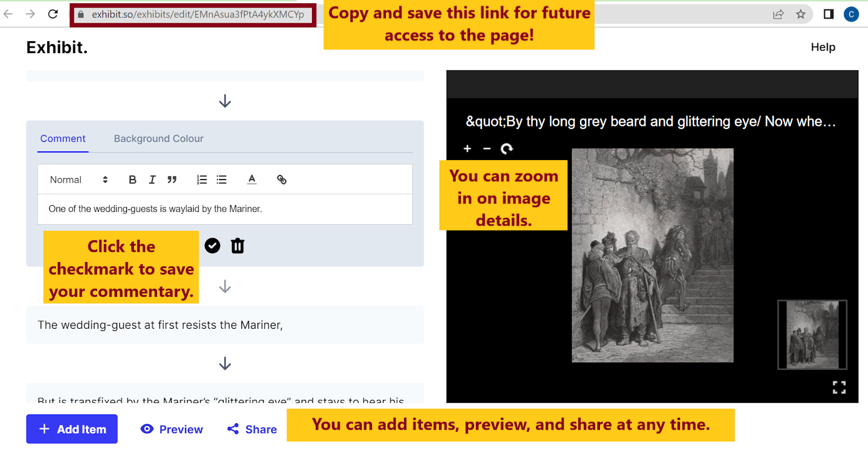
Task: Toggle italic formatting in comment editor
Action: [152, 180]
